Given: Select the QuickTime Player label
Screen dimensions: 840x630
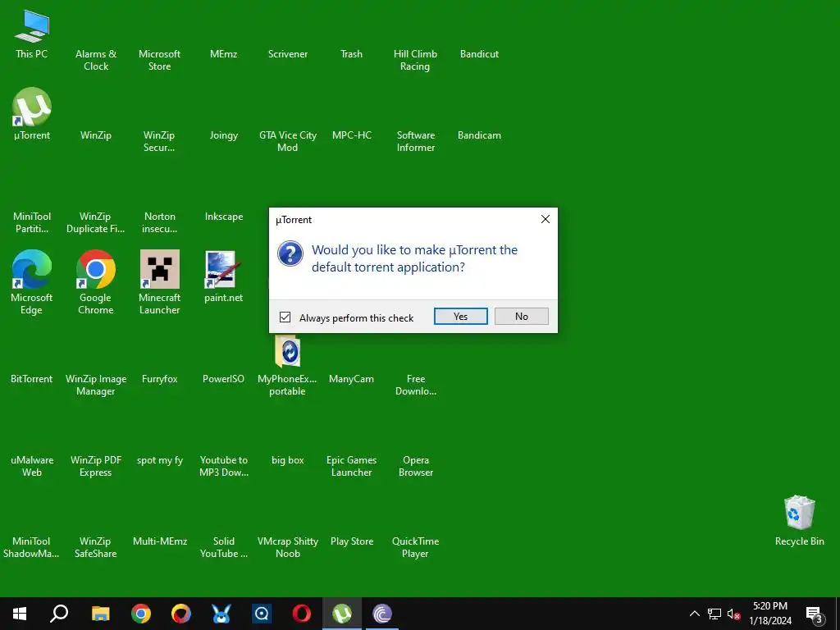Looking at the screenshot, I should [x=415, y=547].
